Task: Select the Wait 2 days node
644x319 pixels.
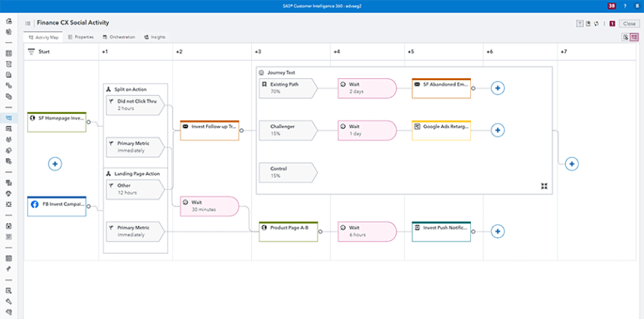Action: coord(367,88)
